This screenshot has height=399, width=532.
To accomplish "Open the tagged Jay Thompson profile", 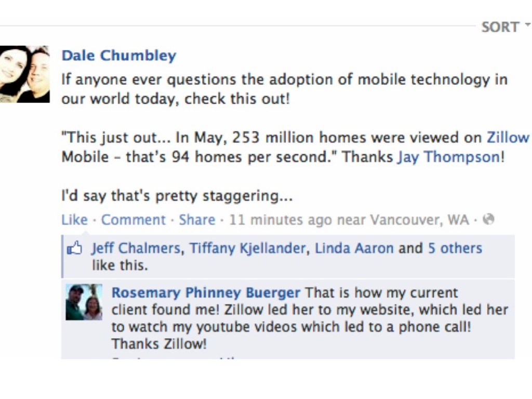I will click(448, 157).
